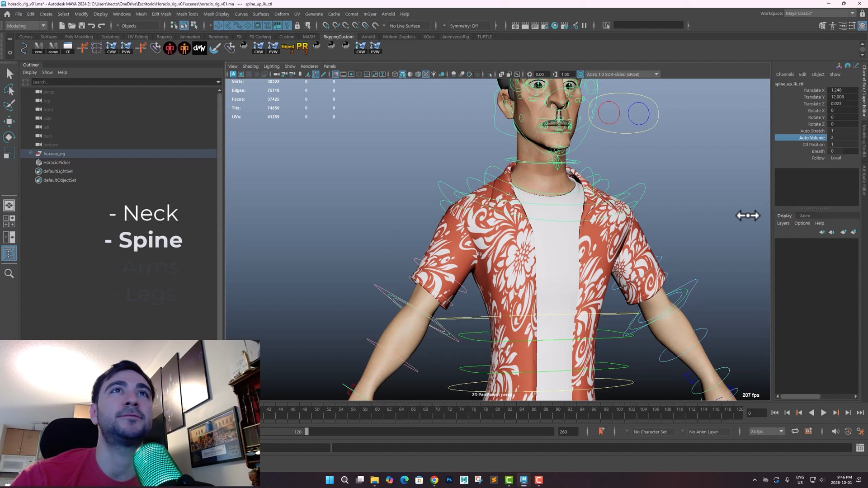Open the No Character Set dropdown
Screen dimensions: 868x488
(650, 432)
